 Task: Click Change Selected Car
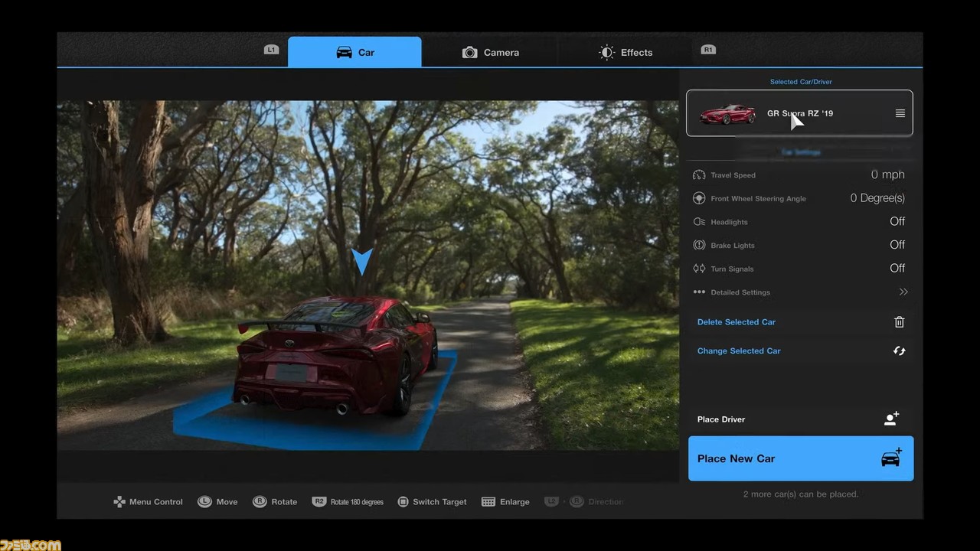click(739, 351)
